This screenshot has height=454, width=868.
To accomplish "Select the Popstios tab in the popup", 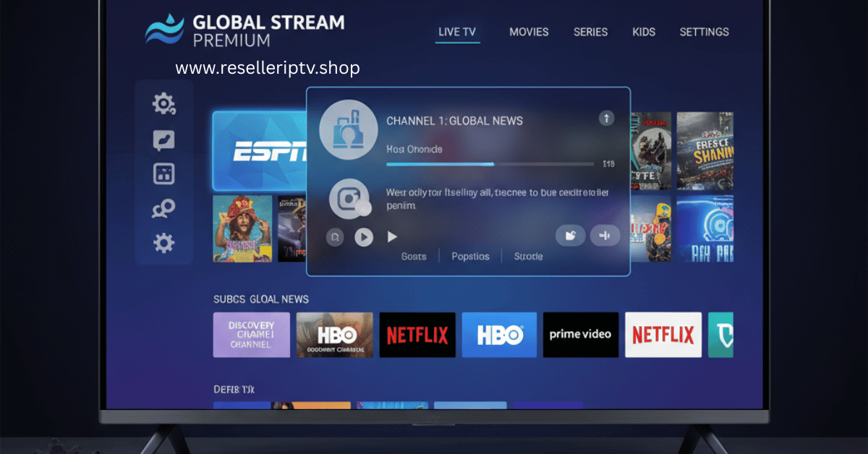I will (470, 257).
